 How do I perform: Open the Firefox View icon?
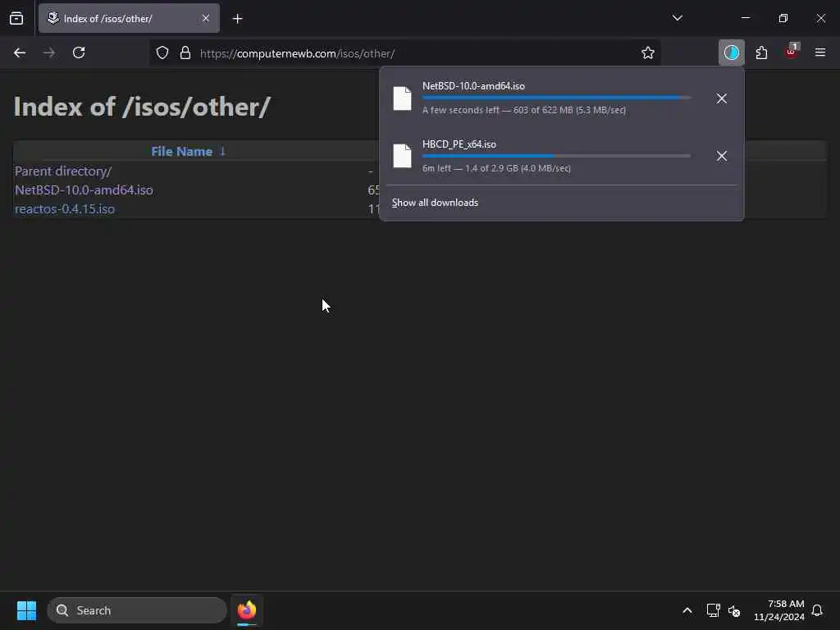point(16,18)
